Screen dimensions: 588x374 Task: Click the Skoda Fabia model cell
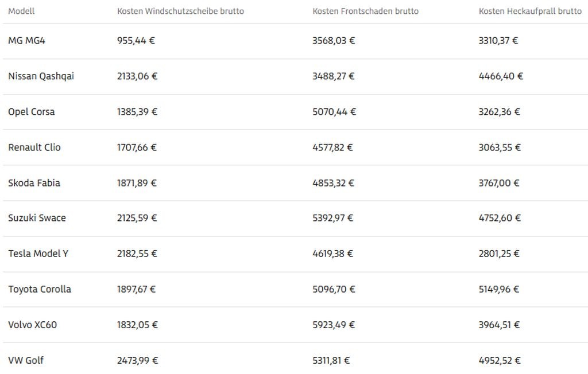tap(34, 183)
